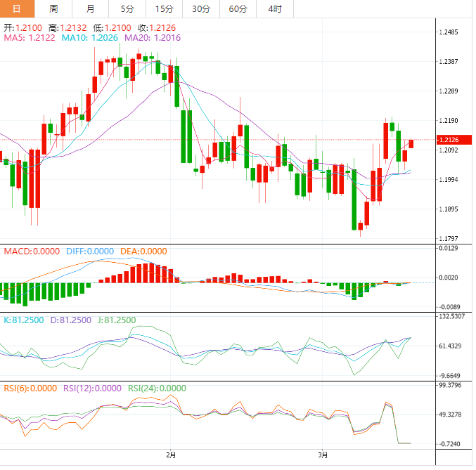Click the 2月 date marker on time axis
Screen dimensions: 476x470
coord(171,455)
